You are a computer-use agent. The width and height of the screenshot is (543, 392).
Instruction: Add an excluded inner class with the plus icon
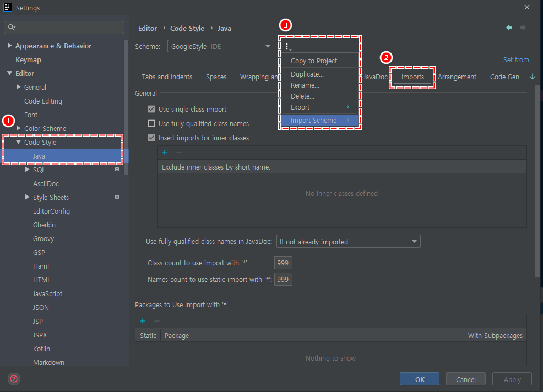(164, 153)
